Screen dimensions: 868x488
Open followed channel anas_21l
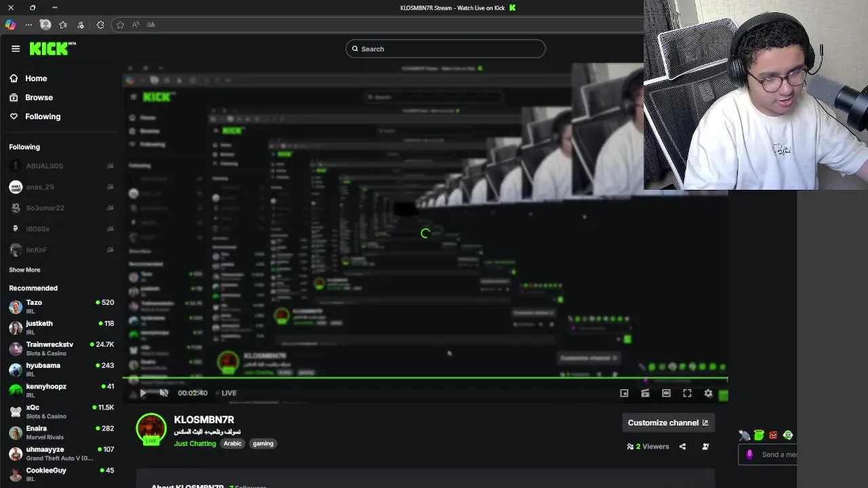tap(61, 187)
